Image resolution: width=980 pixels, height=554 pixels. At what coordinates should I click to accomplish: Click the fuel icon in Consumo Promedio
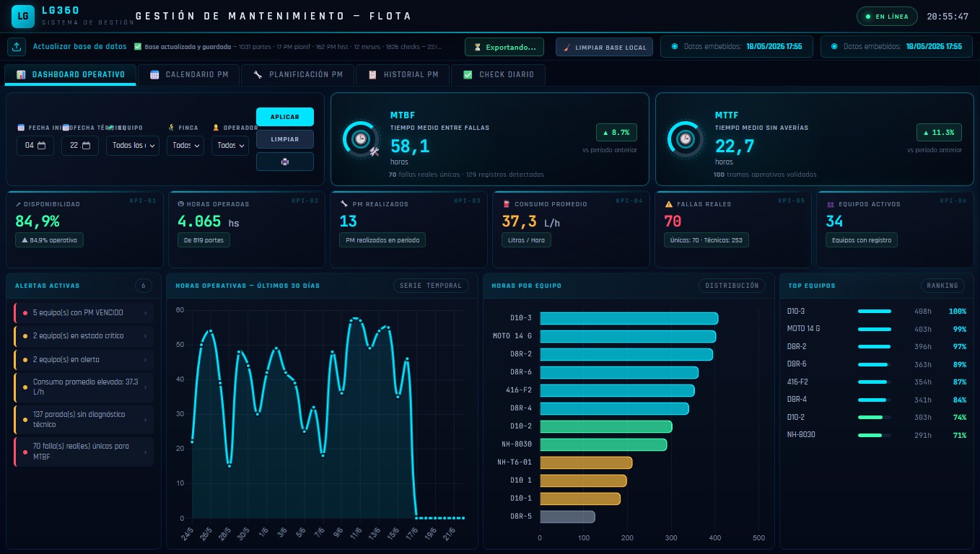point(507,204)
